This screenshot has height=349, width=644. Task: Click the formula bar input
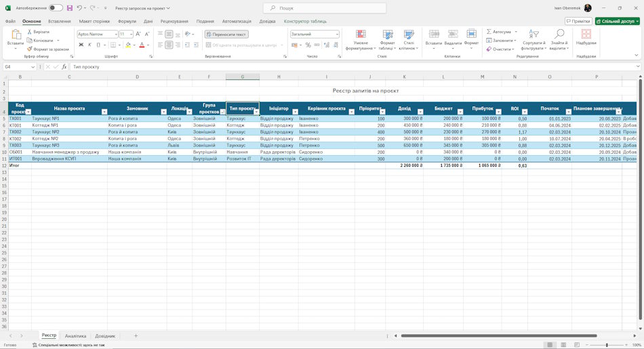pyautogui.click(x=353, y=66)
